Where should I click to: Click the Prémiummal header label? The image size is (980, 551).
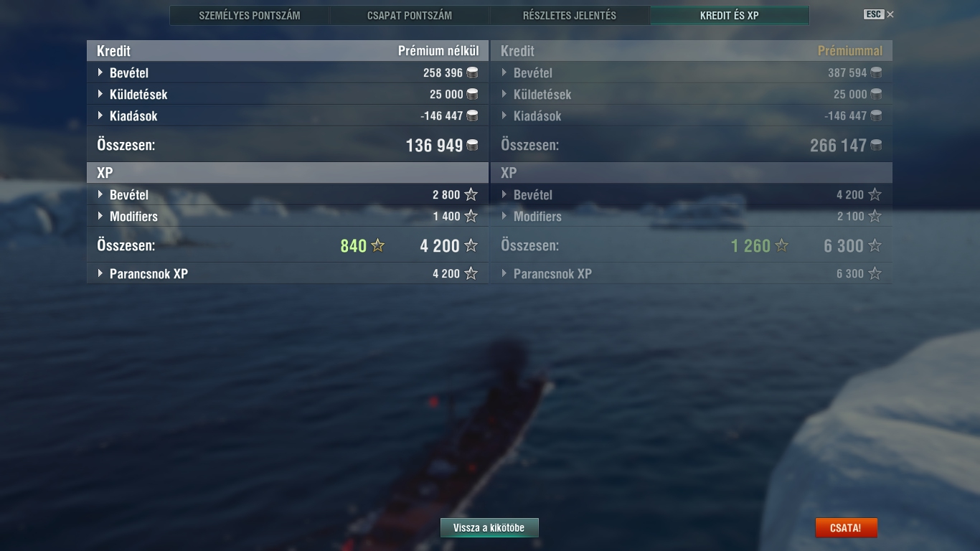pos(850,51)
